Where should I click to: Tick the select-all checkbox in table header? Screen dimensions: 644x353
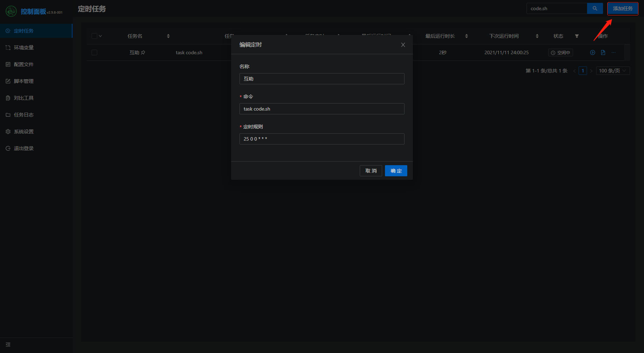click(94, 36)
